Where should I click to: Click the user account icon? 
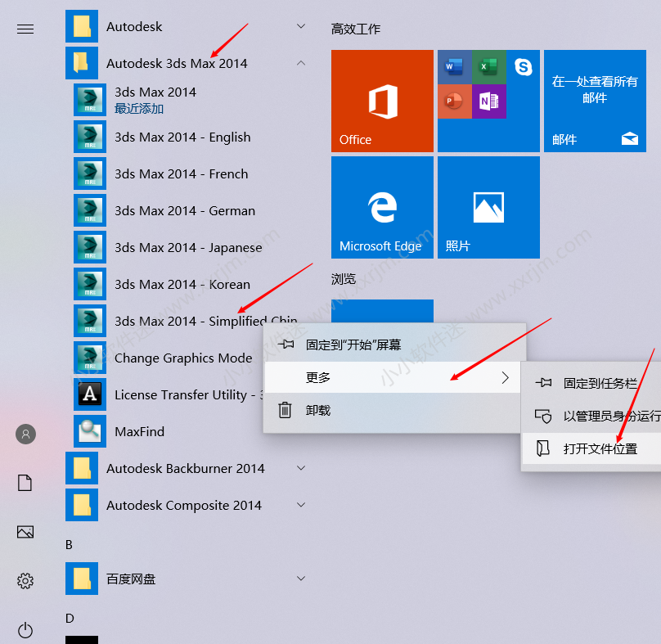pos(25,434)
